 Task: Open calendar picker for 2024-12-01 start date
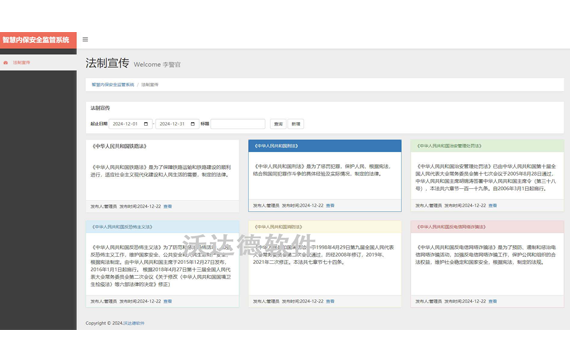tap(146, 124)
